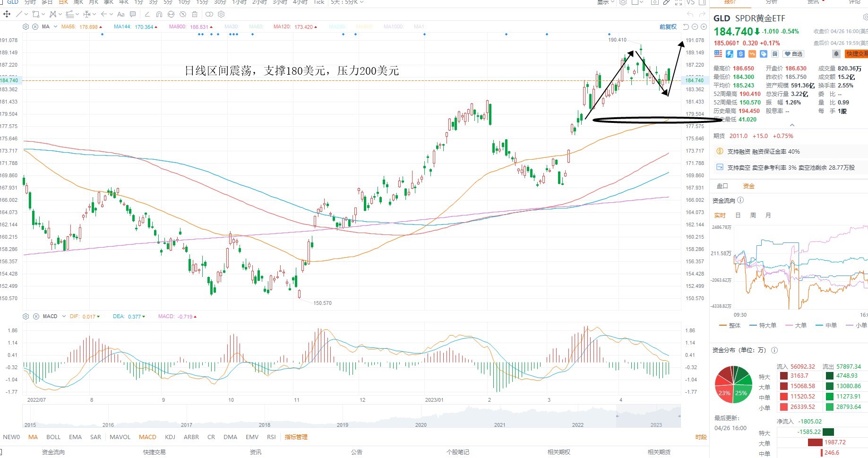Select the 15分 chart timeframe
868x458 pixels.
click(x=202, y=2)
